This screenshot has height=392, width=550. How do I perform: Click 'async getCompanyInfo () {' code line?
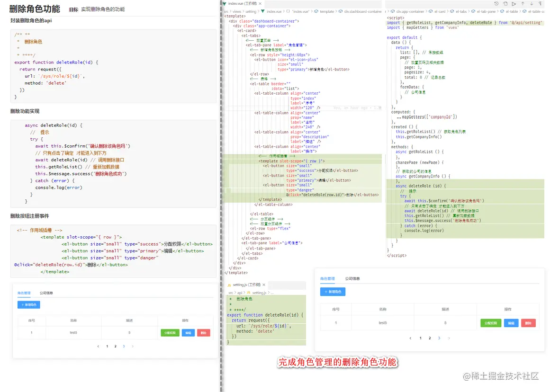423,177
